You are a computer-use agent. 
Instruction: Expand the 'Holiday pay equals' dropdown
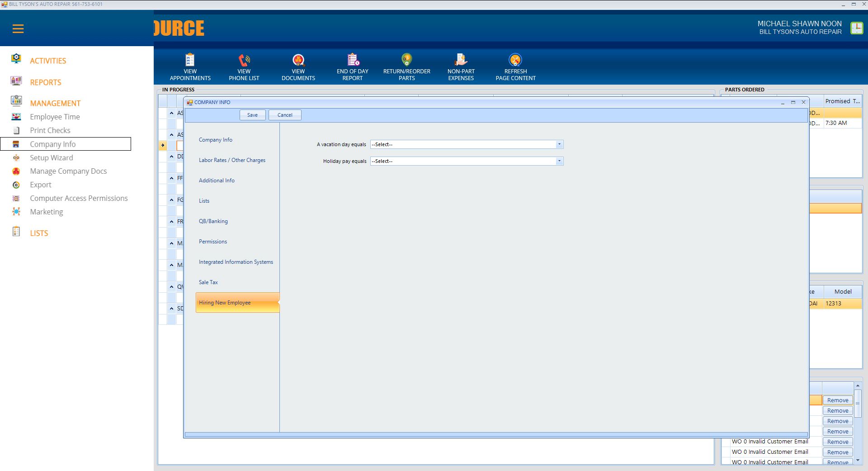pyautogui.click(x=559, y=161)
